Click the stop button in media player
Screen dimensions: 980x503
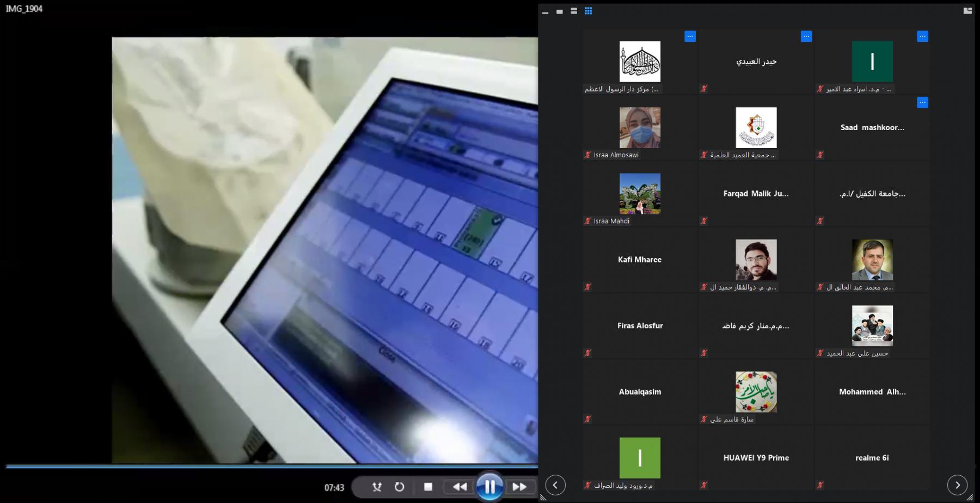click(x=428, y=487)
